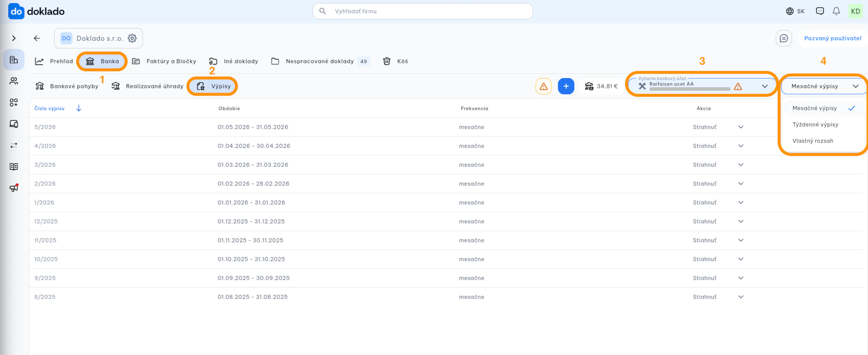Click SK language label
Image resolution: width=868 pixels, height=355 pixels.
point(801,12)
